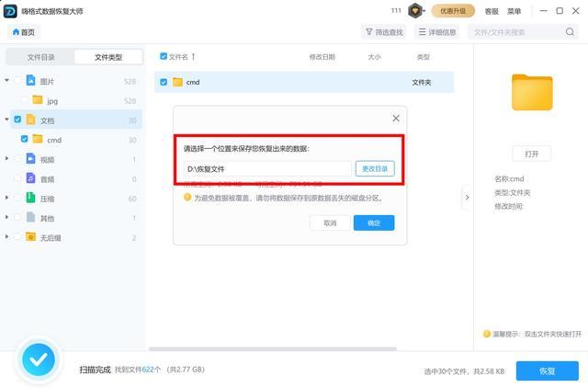Select the 视频 category icon

(30, 159)
